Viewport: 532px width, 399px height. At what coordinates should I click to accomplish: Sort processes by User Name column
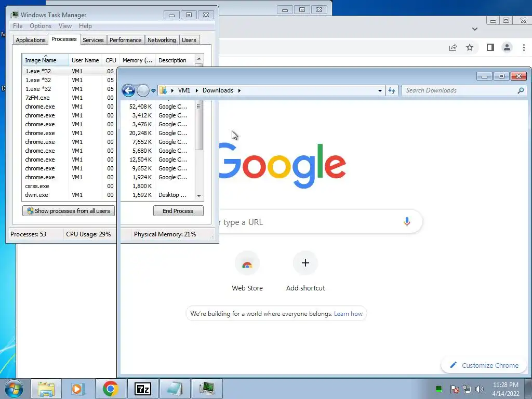85,60
